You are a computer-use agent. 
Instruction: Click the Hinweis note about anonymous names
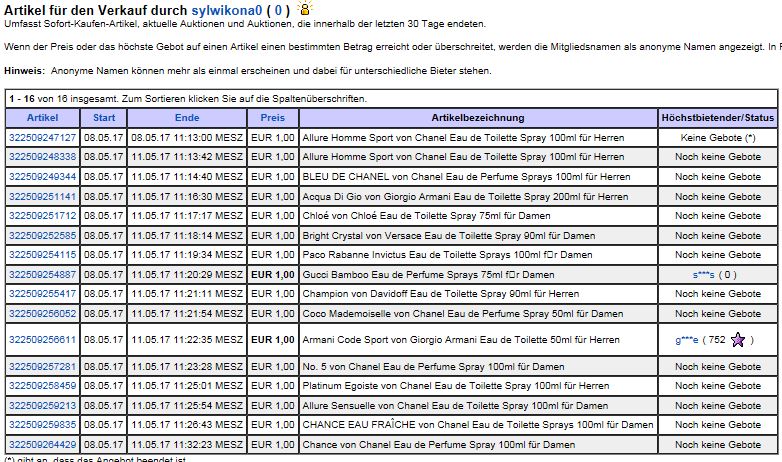pyautogui.click(x=248, y=71)
